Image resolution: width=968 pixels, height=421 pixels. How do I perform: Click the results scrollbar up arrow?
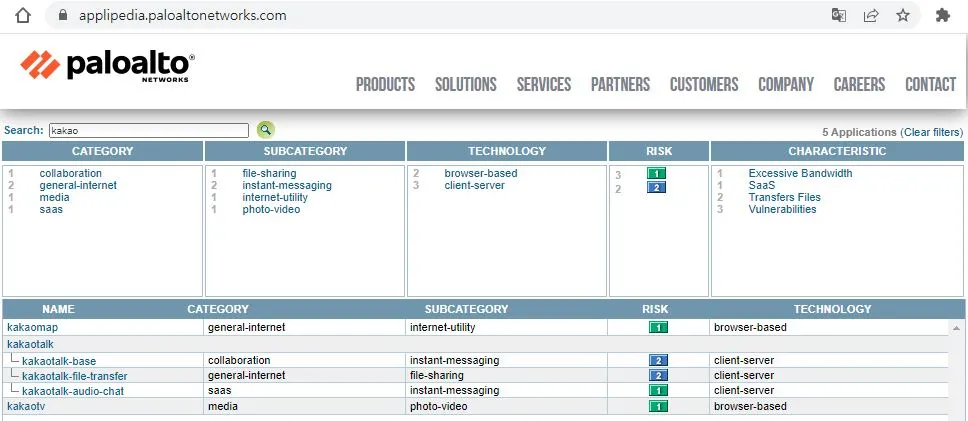(957, 327)
